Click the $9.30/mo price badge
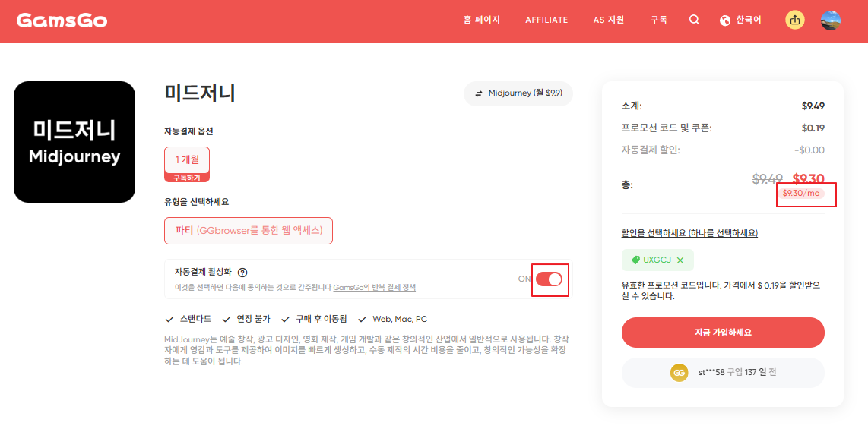This screenshot has height=432, width=868. pyautogui.click(x=800, y=193)
